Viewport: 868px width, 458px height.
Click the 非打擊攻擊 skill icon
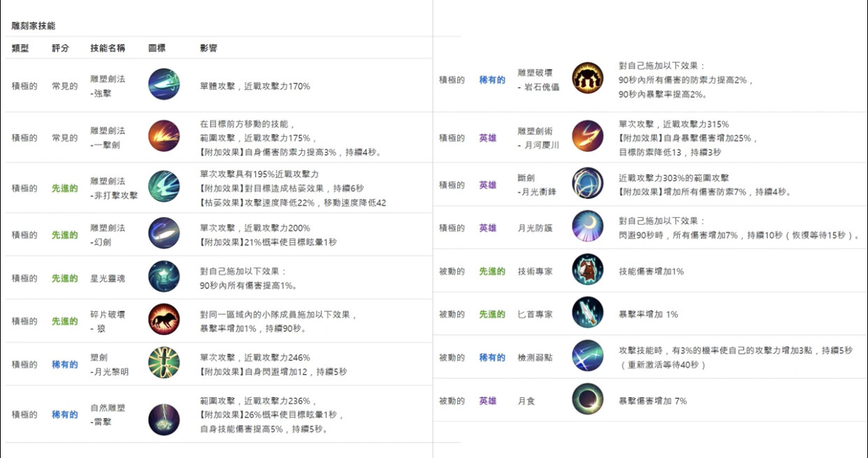pos(164,186)
